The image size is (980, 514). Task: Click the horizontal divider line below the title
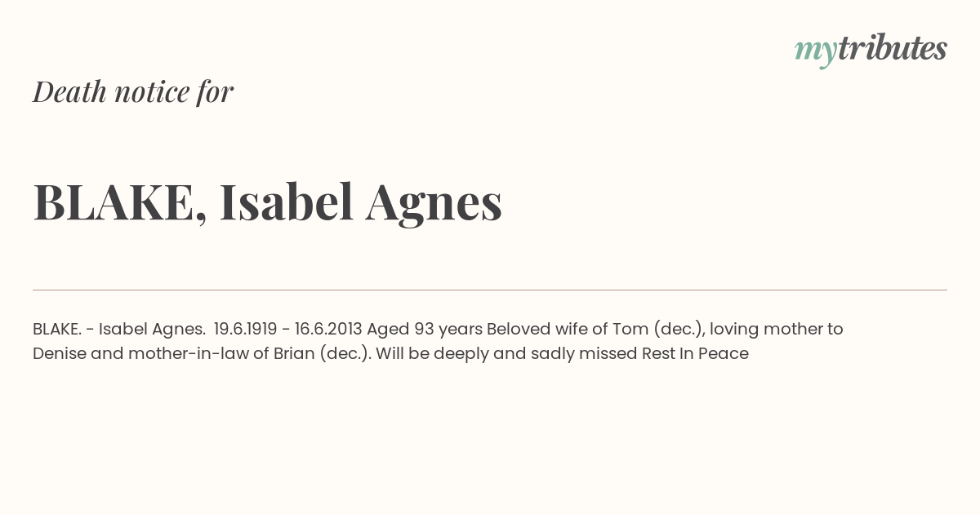pyautogui.click(x=490, y=290)
